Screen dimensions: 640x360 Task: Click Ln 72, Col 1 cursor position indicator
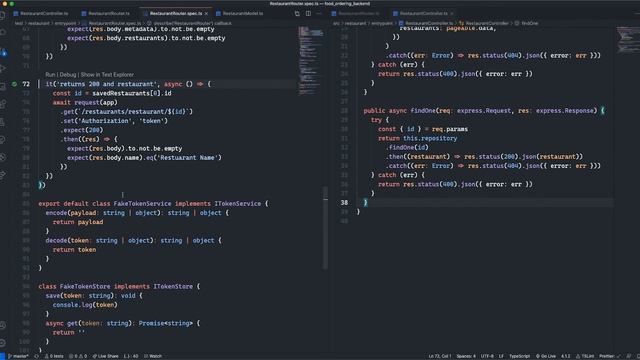tap(440, 356)
